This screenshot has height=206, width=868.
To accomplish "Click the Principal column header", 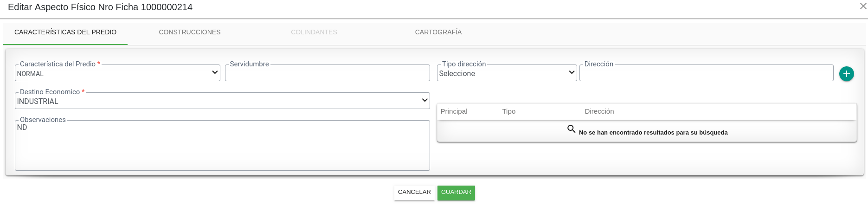I will point(454,111).
